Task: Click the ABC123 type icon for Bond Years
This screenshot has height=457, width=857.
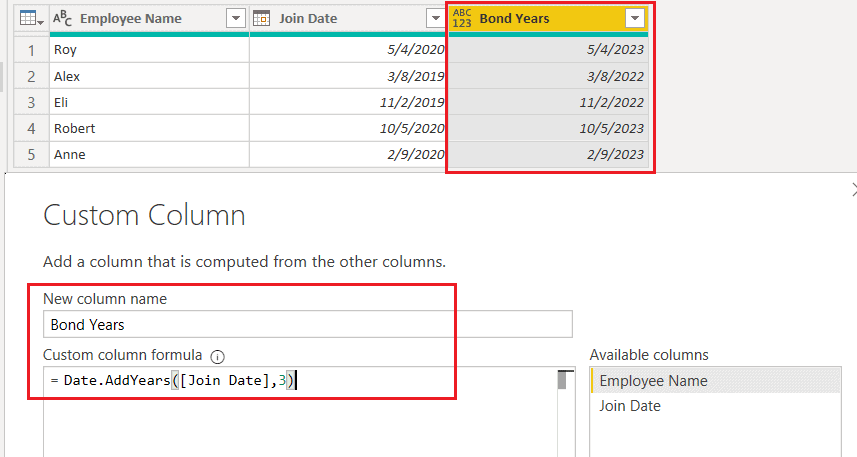Action: click(462, 19)
